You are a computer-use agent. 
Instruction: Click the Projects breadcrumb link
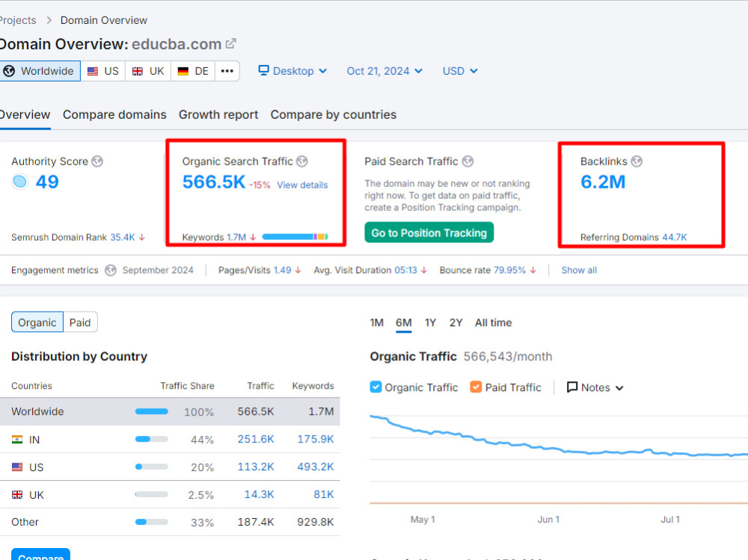pos(18,20)
